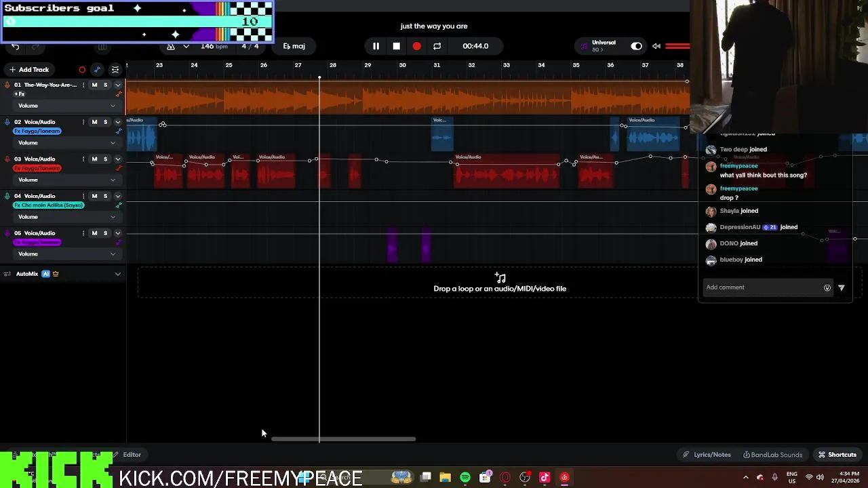Expand track 02 chevron menu
868x488 pixels.
click(x=117, y=122)
